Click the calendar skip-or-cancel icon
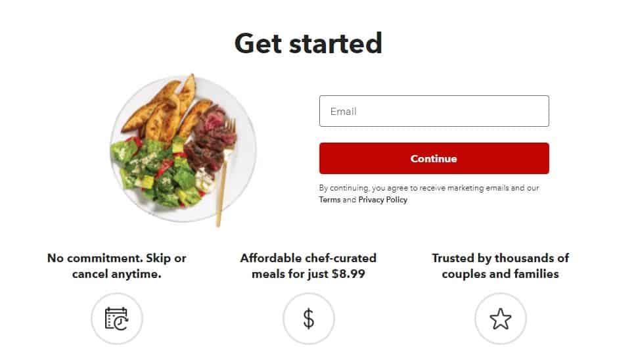This screenshot has height=364, width=636. point(116,319)
